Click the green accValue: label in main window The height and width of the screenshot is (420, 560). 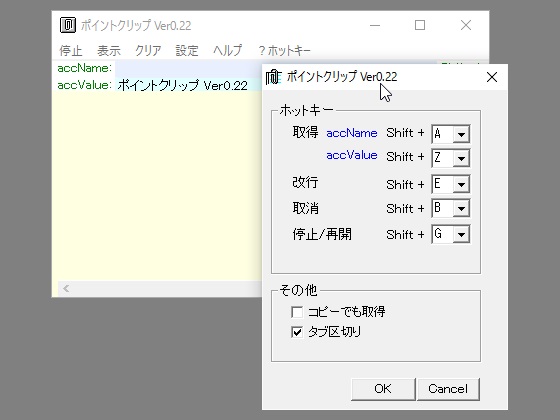pyautogui.click(x=85, y=85)
